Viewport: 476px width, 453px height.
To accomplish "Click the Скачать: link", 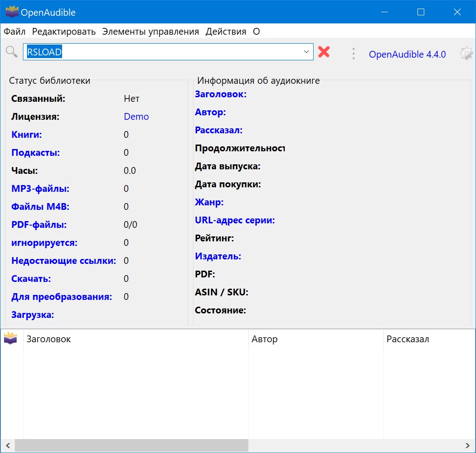I will pyautogui.click(x=31, y=279).
